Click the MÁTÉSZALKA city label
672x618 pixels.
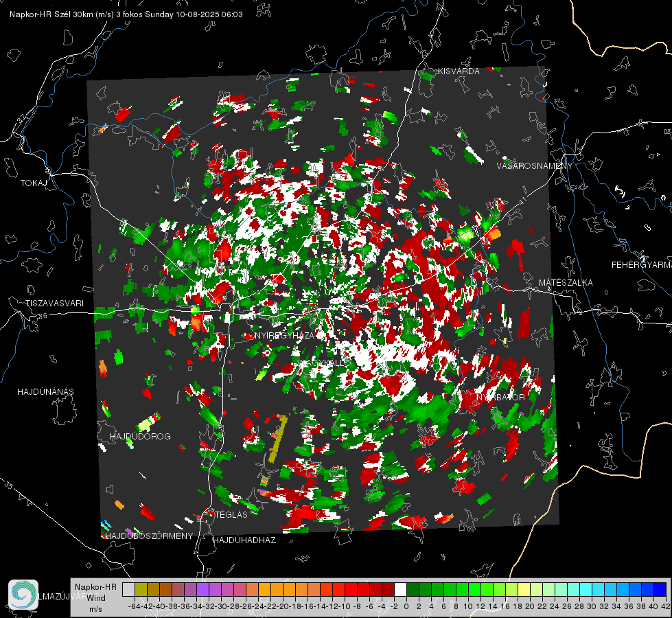(566, 283)
